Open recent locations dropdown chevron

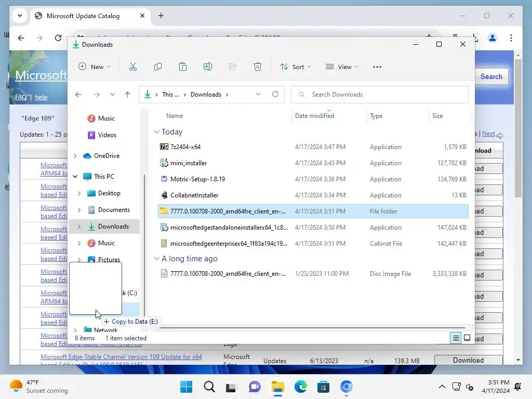112,95
